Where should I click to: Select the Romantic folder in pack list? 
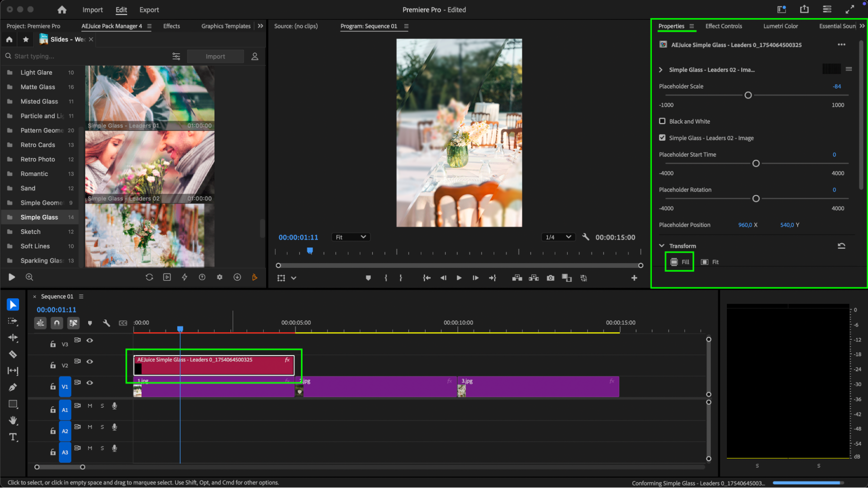point(34,174)
